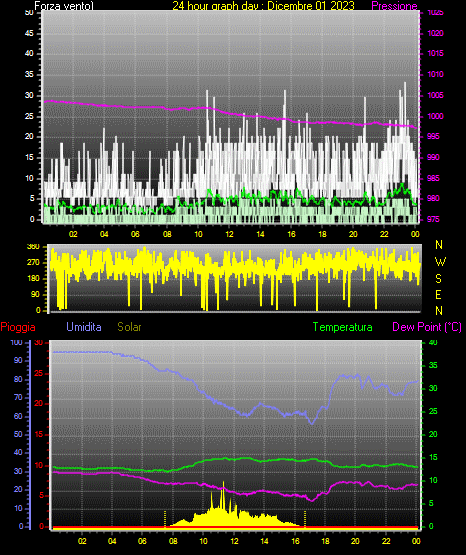Click the Pressione legend label
This screenshot has height=555, width=466.
pyautogui.click(x=394, y=6)
